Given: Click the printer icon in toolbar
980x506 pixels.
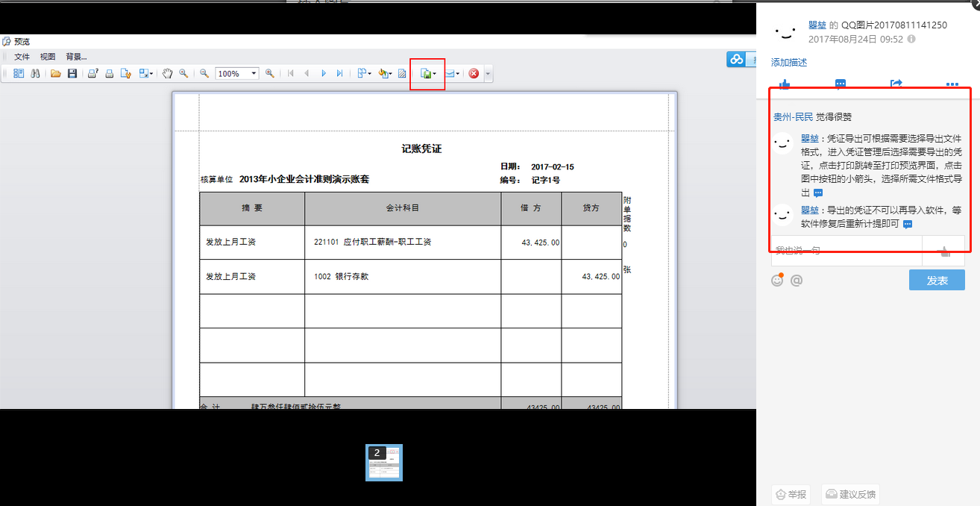Looking at the screenshot, I should (109, 74).
